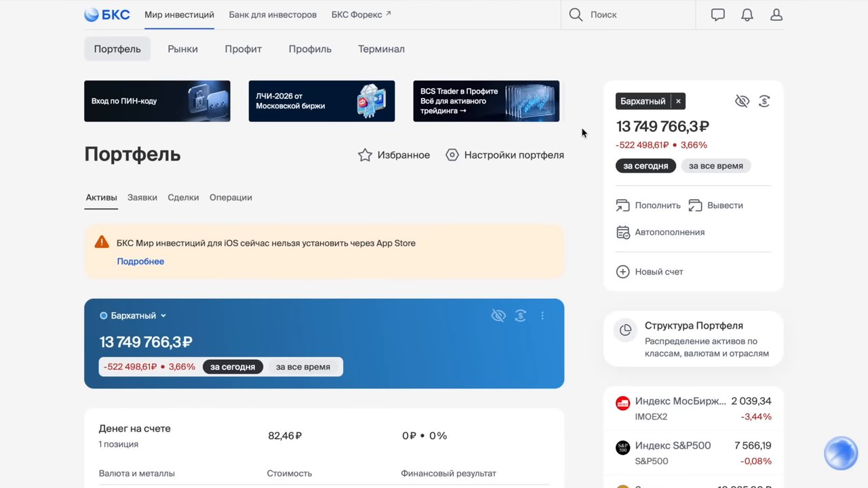Click the floating blue assistant orb

(x=841, y=453)
